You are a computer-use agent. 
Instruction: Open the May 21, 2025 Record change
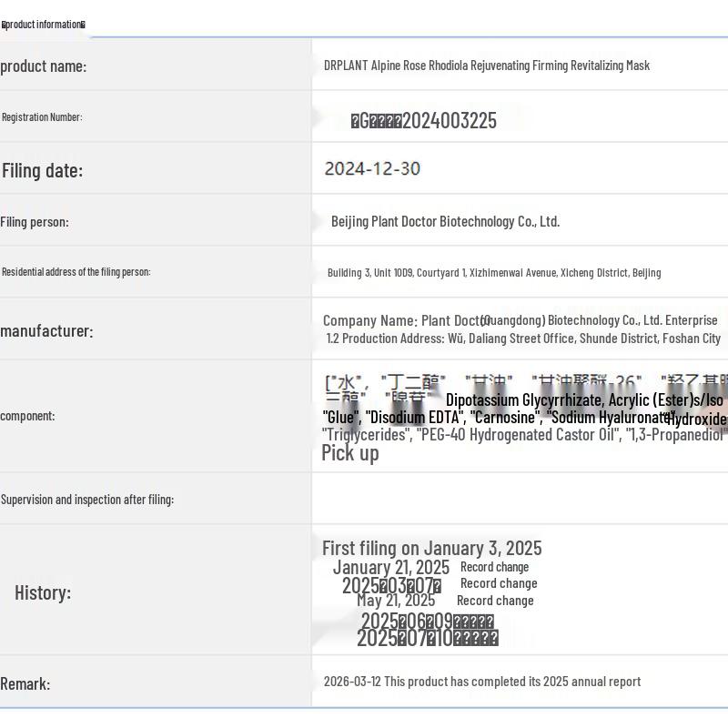(x=495, y=601)
